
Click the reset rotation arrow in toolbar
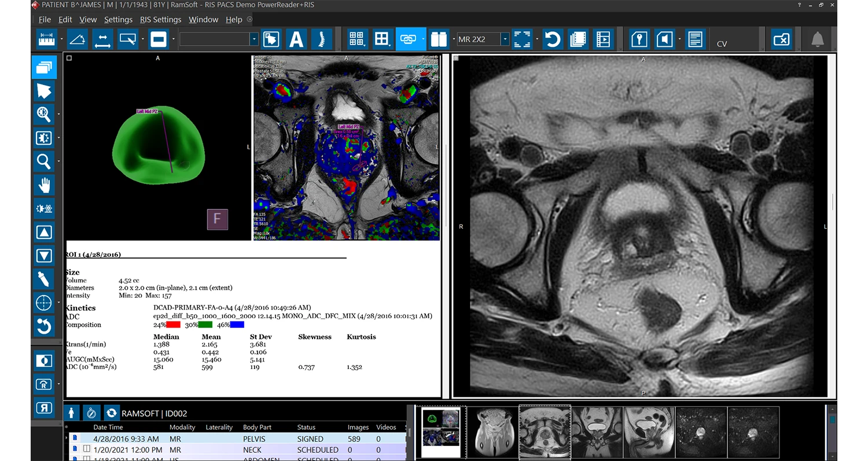[552, 39]
